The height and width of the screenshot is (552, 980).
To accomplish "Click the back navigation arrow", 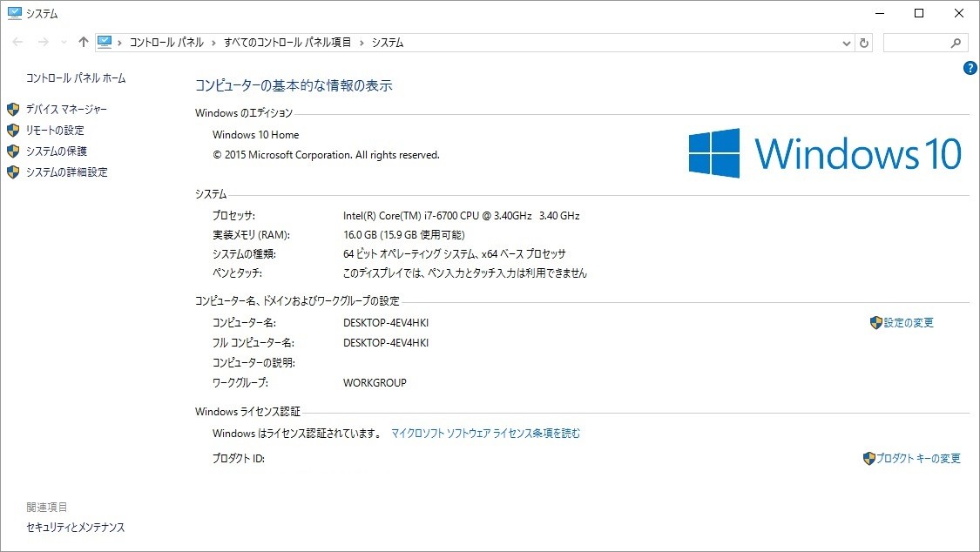I will pos(17,42).
